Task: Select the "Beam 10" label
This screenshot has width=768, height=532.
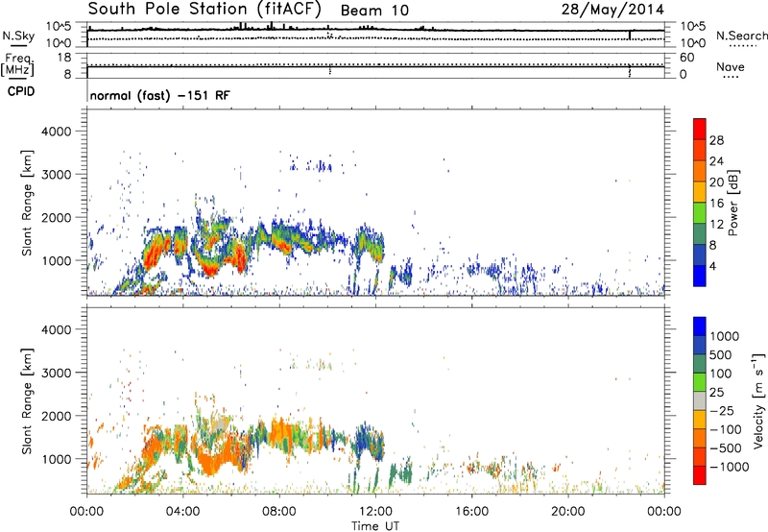Action: point(374,11)
